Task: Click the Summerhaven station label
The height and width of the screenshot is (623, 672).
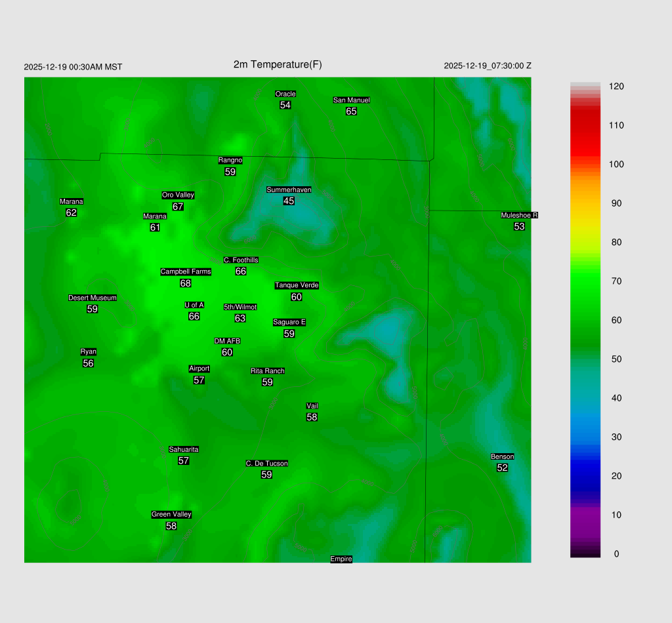Action: 289,190
